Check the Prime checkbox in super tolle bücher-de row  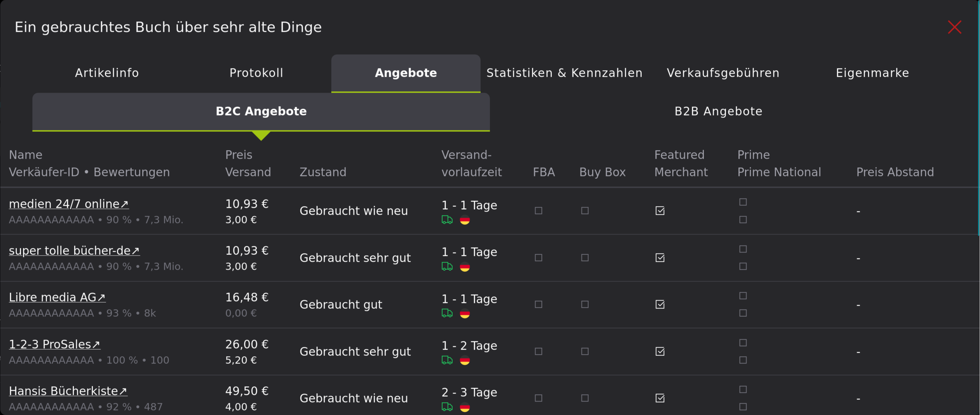pos(743,249)
